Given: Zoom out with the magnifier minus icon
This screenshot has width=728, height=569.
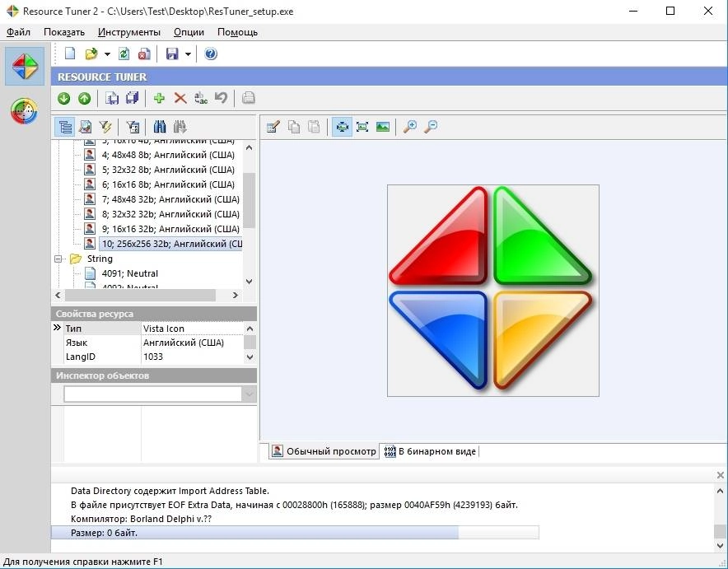Looking at the screenshot, I should pyautogui.click(x=431, y=127).
